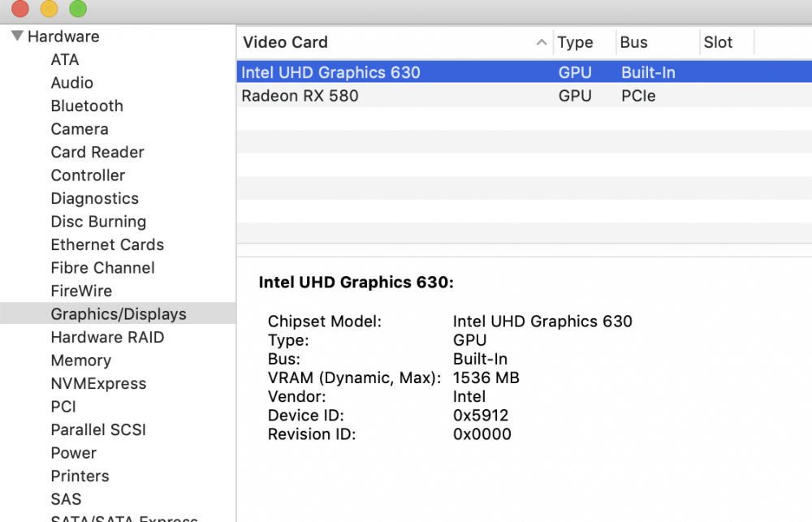
Task: Close the window with the red button
Action: (20, 8)
